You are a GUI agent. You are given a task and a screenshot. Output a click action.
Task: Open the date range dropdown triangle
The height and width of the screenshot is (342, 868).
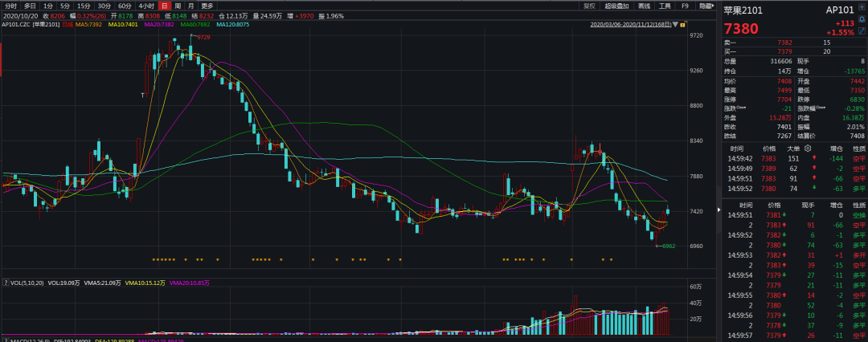676,24
